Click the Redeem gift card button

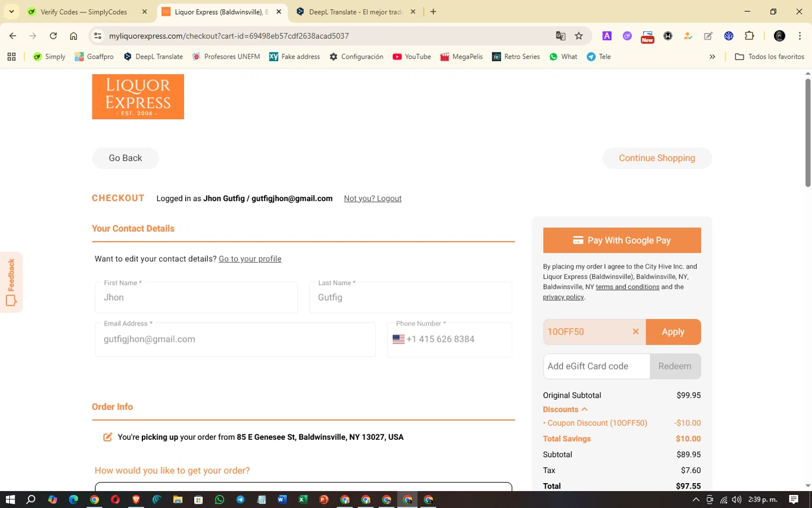pyautogui.click(x=675, y=366)
